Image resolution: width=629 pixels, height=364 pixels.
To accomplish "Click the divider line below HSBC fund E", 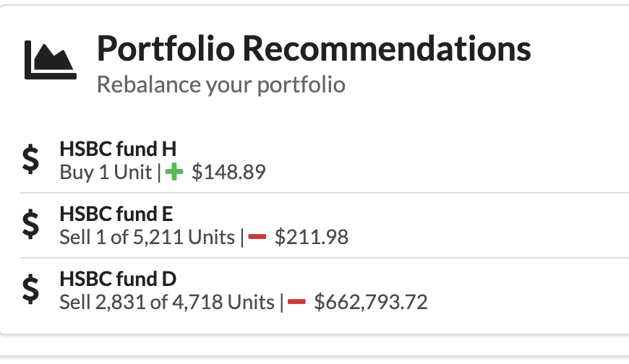I will point(324,258).
